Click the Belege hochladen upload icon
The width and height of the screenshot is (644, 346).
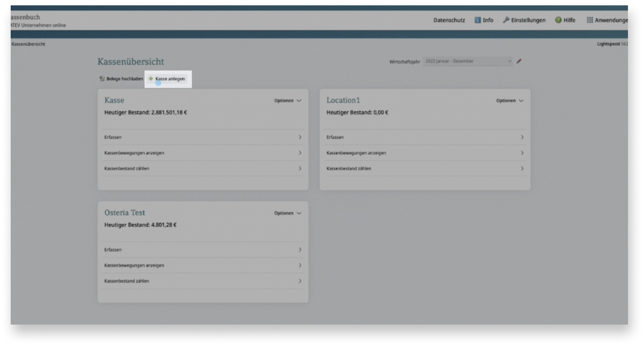pyautogui.click(x=102, y=79)
